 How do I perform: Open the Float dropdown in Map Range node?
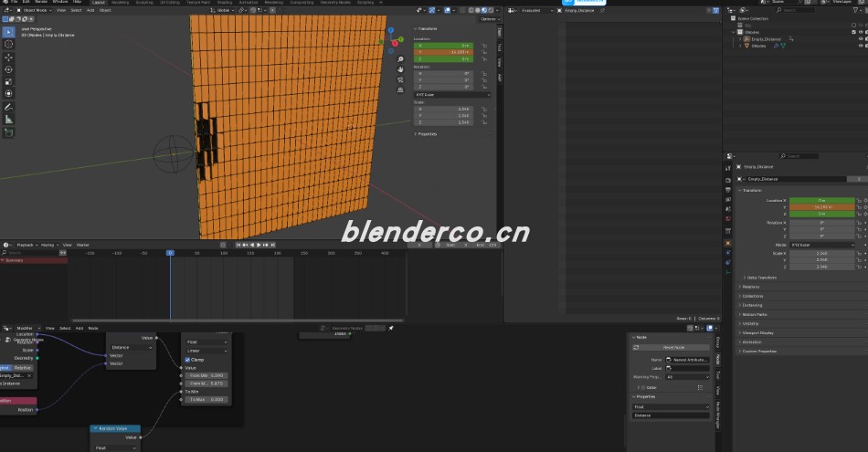[x=206, y=342]
